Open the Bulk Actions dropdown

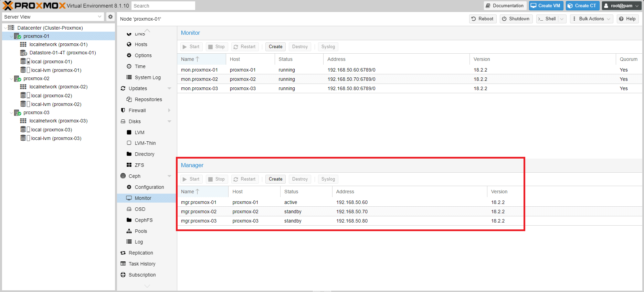point(591,19)
